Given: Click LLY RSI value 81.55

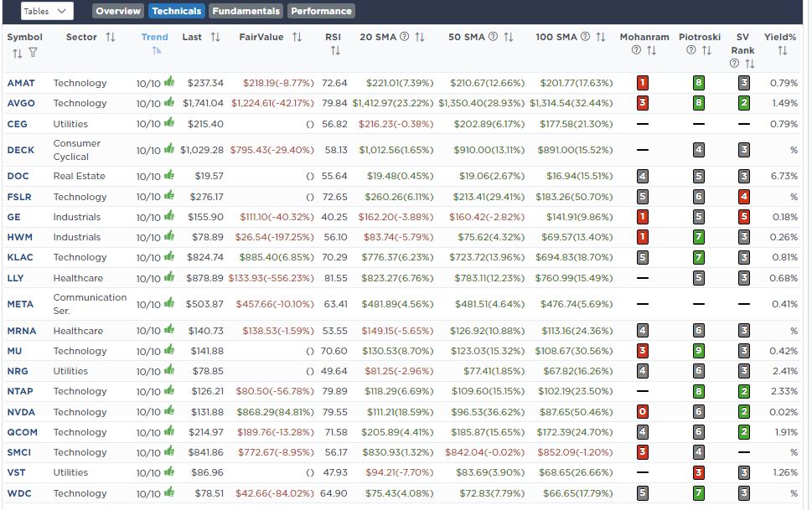Looking at the screenshot, I should click(335, 279).
